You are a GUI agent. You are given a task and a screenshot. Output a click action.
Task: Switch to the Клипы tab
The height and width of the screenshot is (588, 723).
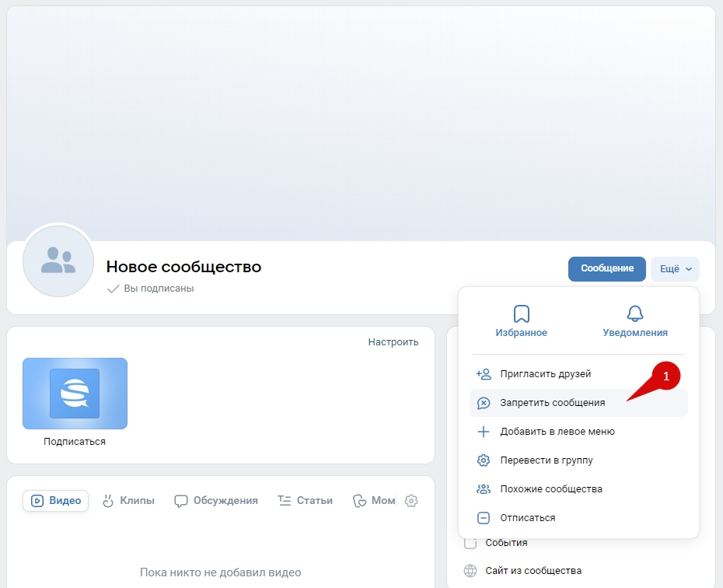[128, 501]
